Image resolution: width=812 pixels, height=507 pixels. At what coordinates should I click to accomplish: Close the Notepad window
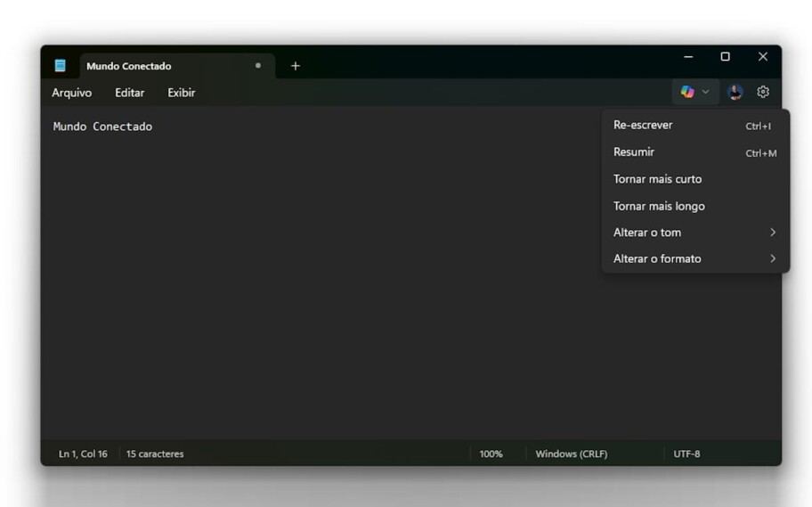(763, 56)
